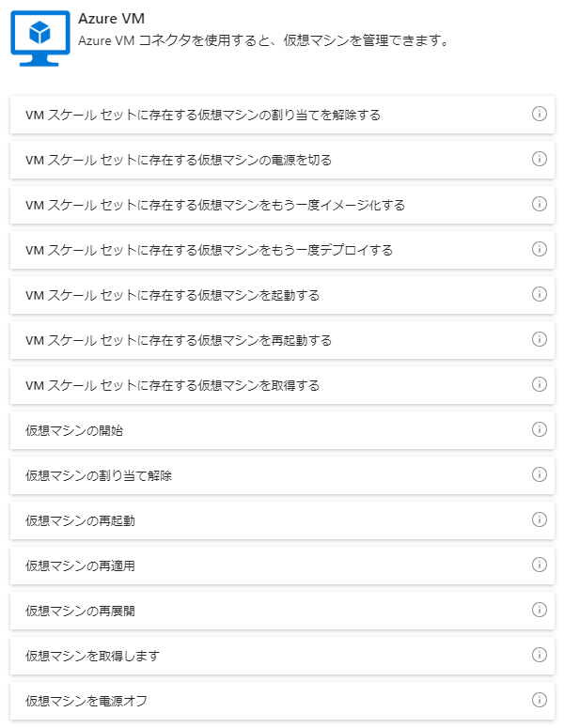
Task: Open info icon beside 仮想マシンを電源オフ
Action: pyautogui.click(x=539, y=700)
